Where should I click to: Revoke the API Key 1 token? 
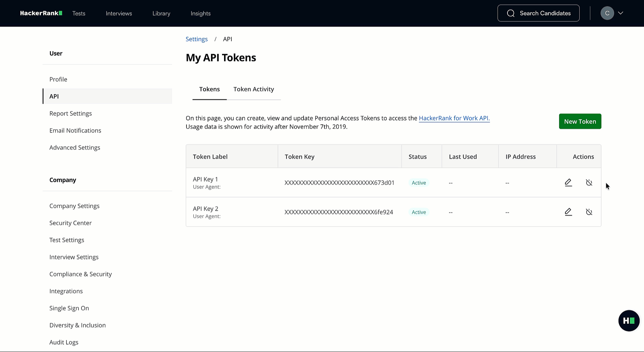tap(589, 183)
